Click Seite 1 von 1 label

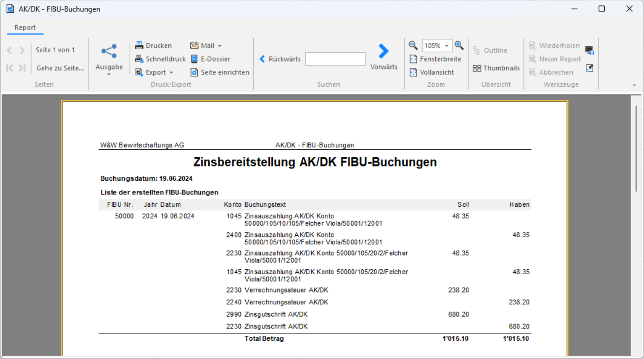click(55, 50)
